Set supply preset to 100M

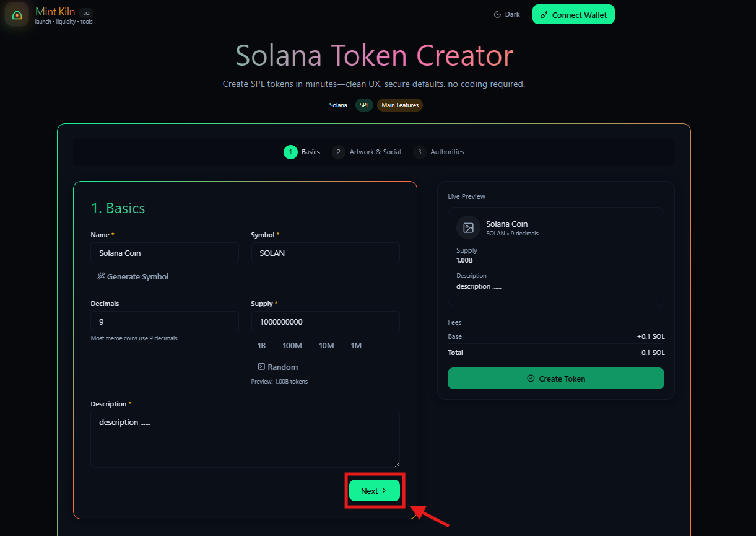[292, 345]
